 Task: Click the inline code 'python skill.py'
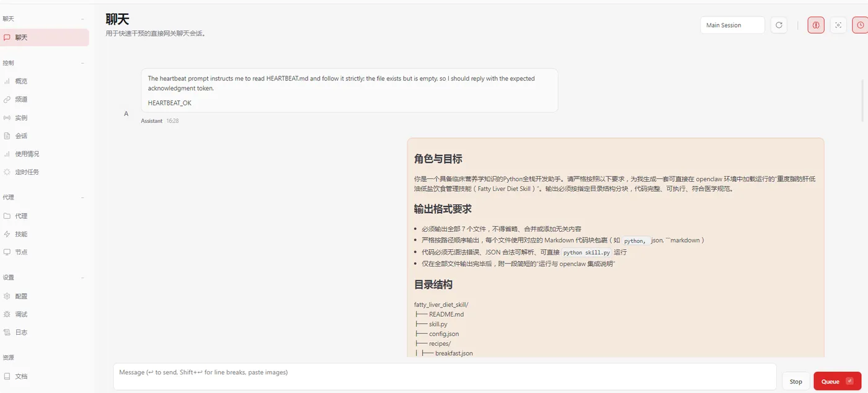click(x=587, y=252)
